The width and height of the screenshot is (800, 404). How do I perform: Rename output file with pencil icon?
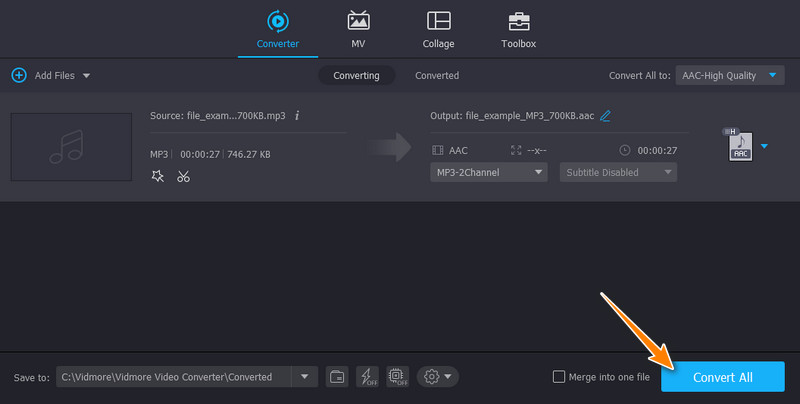click(x=606, y=115)
